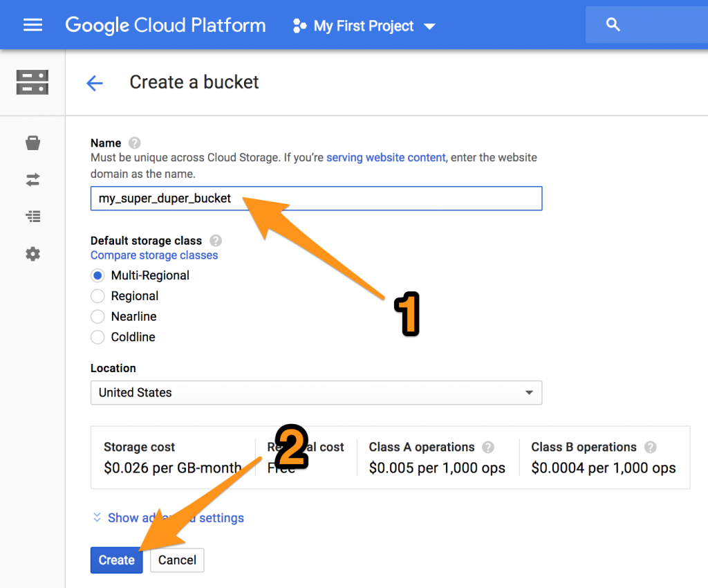Screen dimensions: 708x588
Task: Click the Create button
Action: (116, 560)
